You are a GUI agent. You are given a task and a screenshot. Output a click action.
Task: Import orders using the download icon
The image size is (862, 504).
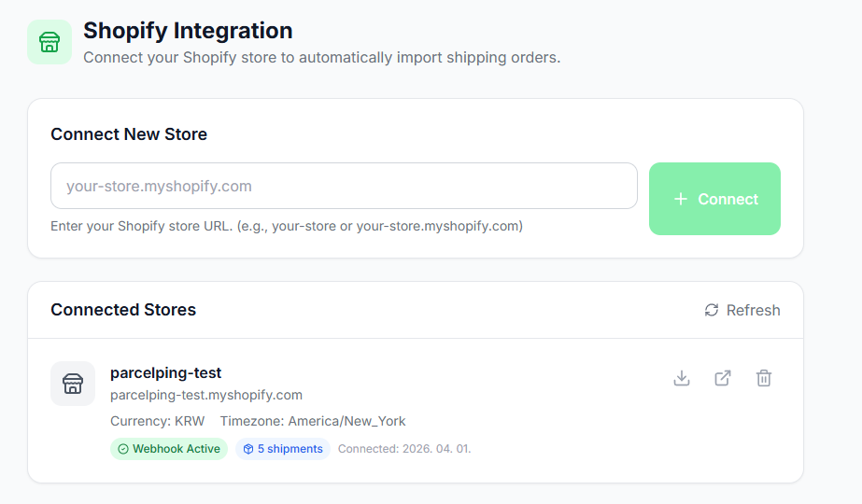pyautogui.click(x=682, y=378)
